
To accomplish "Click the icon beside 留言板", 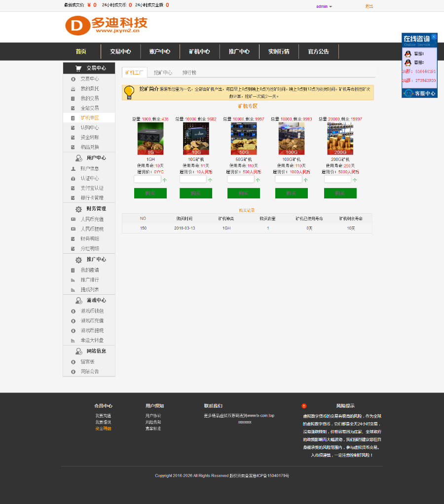I will 73,362.
